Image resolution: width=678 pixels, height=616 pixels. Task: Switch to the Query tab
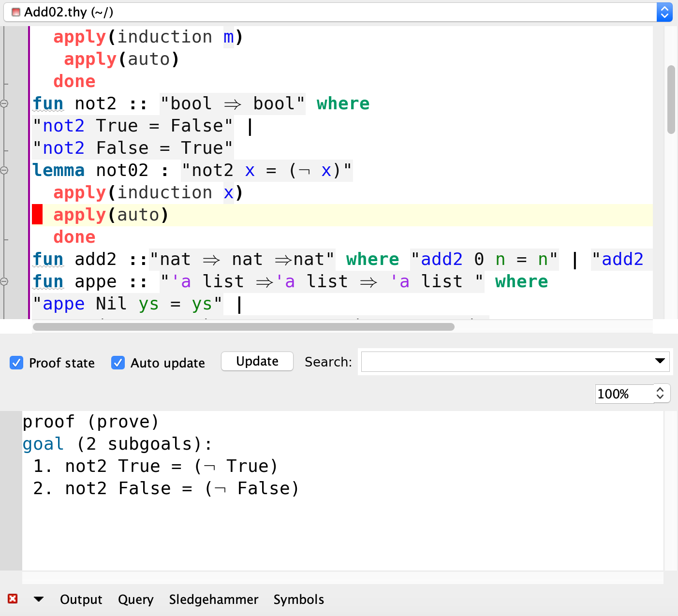click(x=135, y=600)
